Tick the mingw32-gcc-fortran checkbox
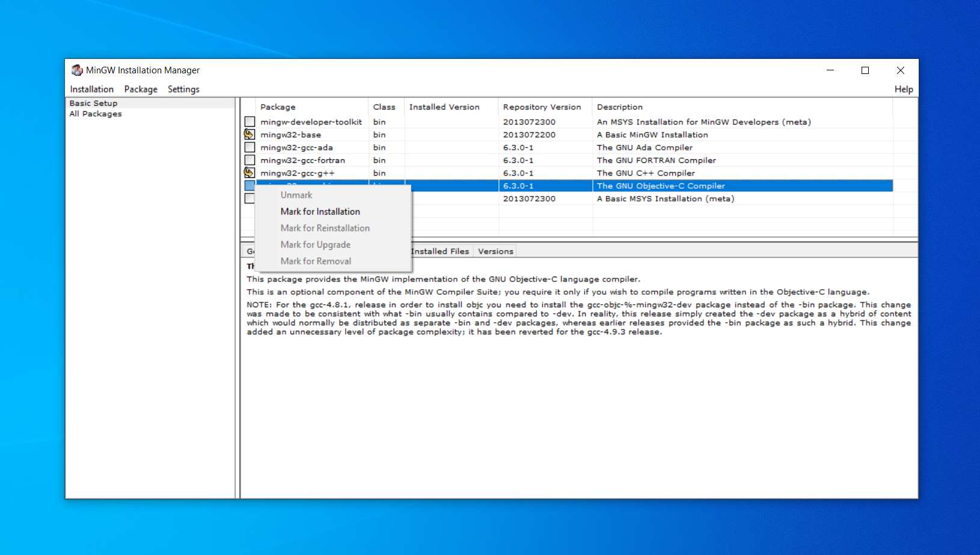 [250, 161]
